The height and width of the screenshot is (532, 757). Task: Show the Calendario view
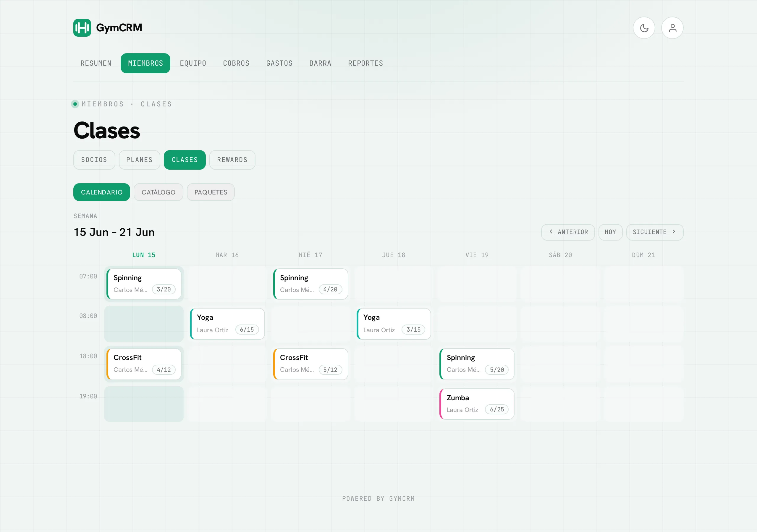click(x=101, y=192)
